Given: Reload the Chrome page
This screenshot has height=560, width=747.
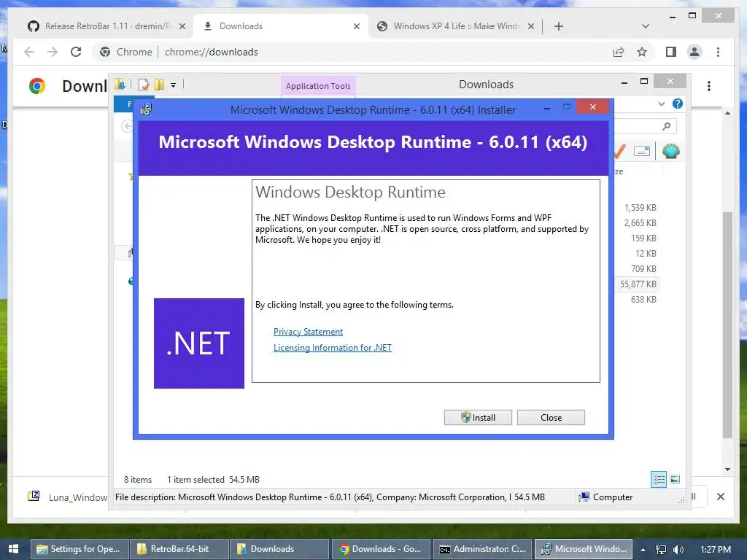Looking at the screenshot, I should (76, 52).
